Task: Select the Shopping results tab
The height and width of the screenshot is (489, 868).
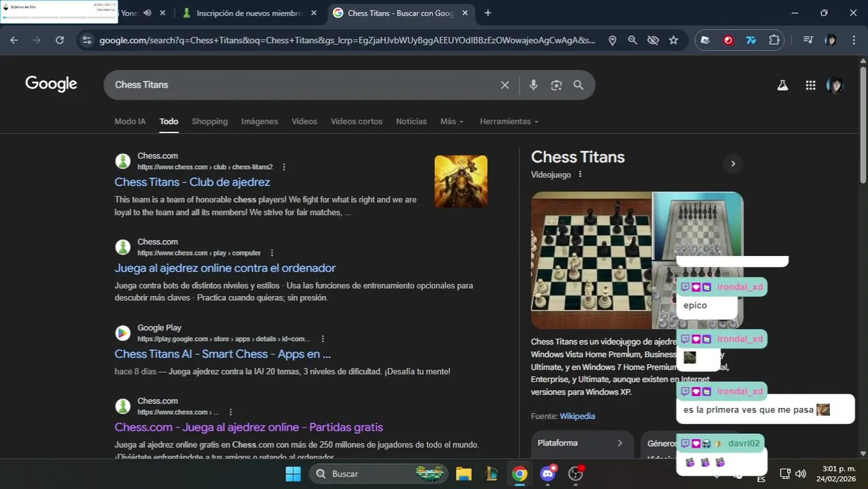Action: [x=209, y=122]
